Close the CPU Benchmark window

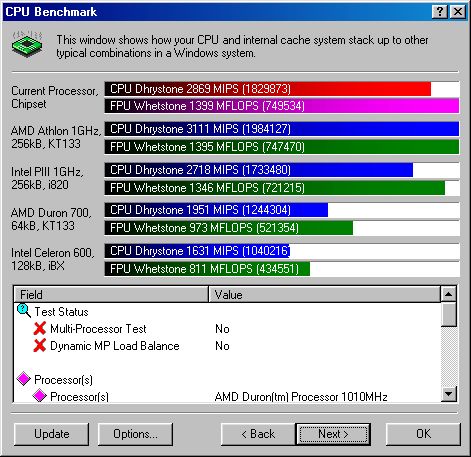pyautogui.click(x=458, y=12)
